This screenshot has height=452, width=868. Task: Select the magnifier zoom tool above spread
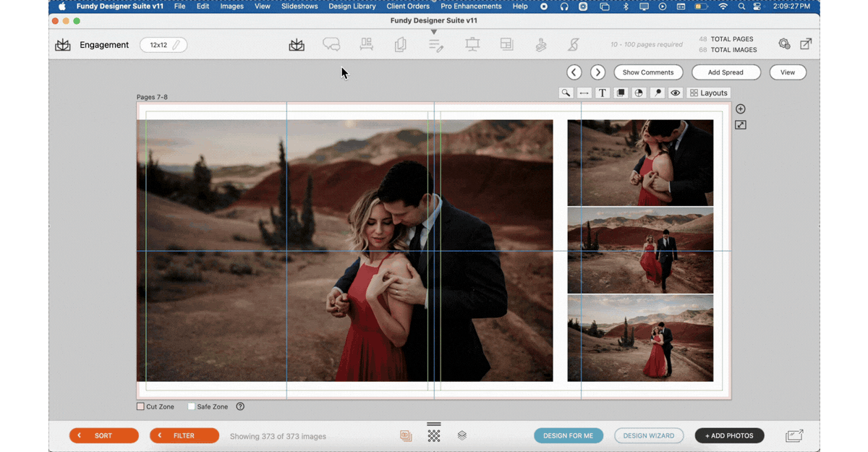566,93
